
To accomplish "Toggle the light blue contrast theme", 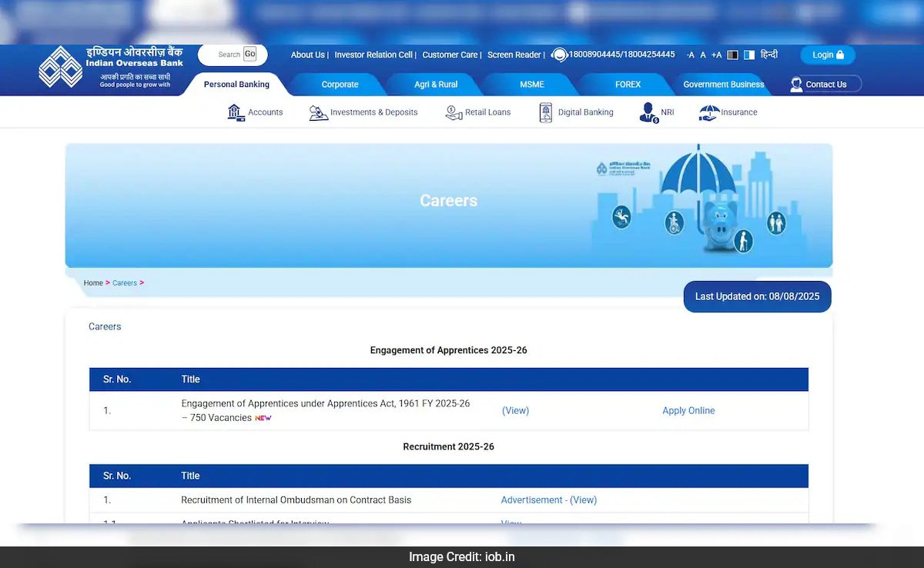I will (748, 55).
